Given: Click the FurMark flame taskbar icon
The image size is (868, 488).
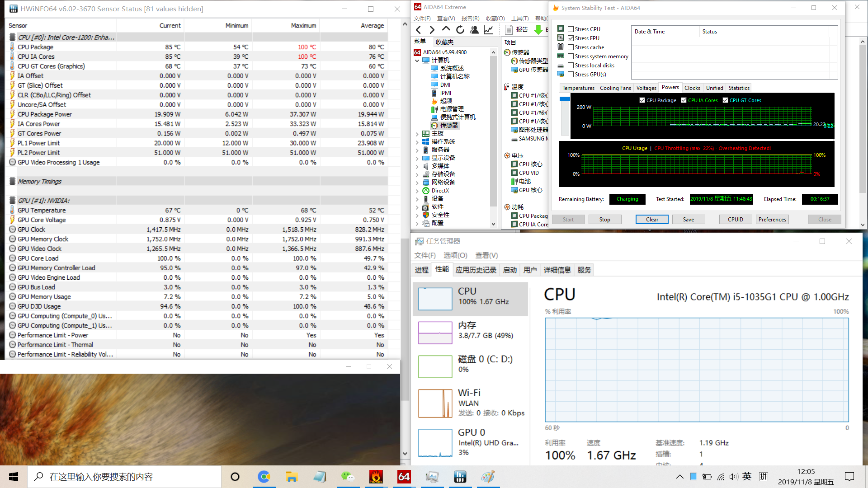Looking at the screenshot, I should 376,477.
